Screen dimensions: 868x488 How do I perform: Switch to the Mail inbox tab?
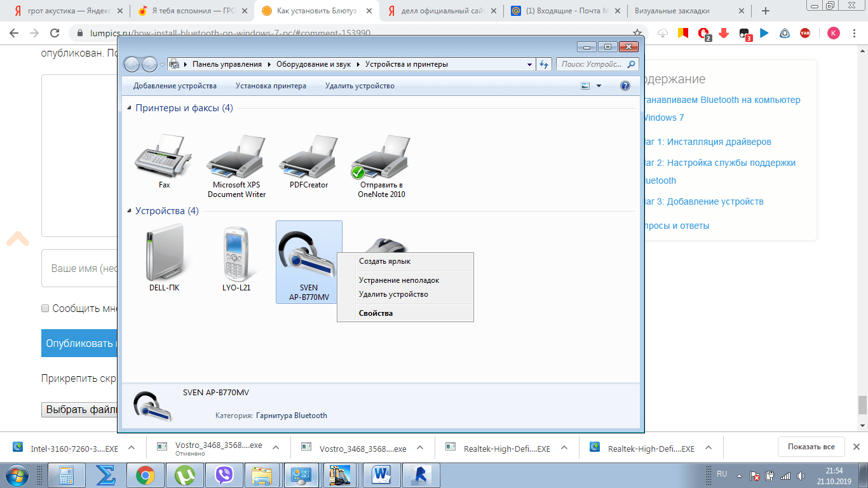(x=564, y=11)
